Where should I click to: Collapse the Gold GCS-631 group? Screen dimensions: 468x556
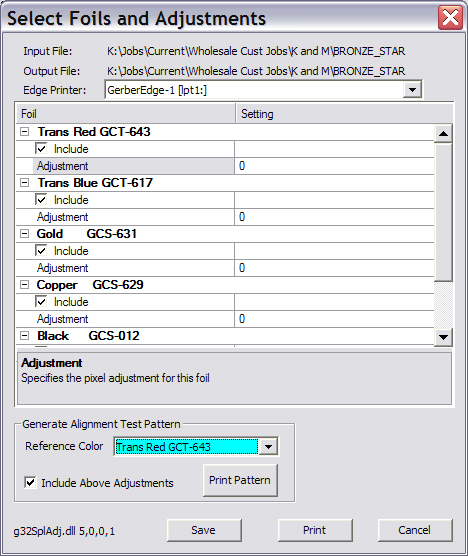pos(24,234)
